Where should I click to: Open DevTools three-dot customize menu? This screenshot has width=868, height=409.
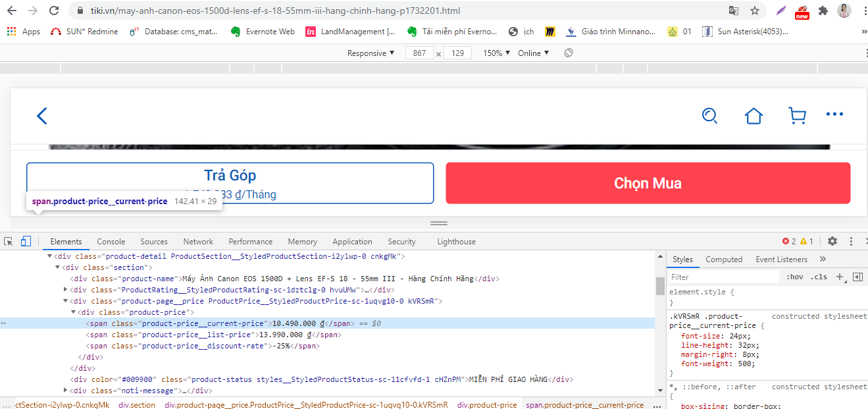(851, 241)
